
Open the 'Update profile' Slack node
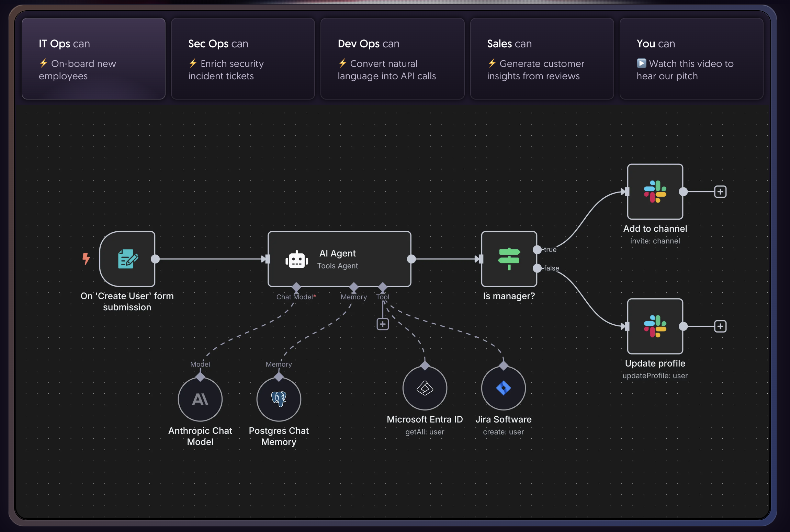[x=655, y=326]
